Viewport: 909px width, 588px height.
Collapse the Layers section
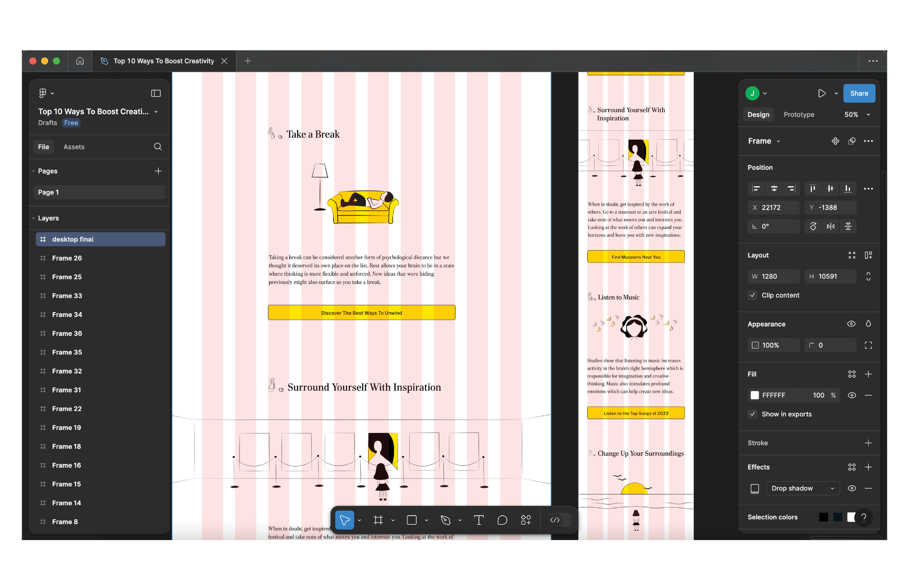[33, 218]
